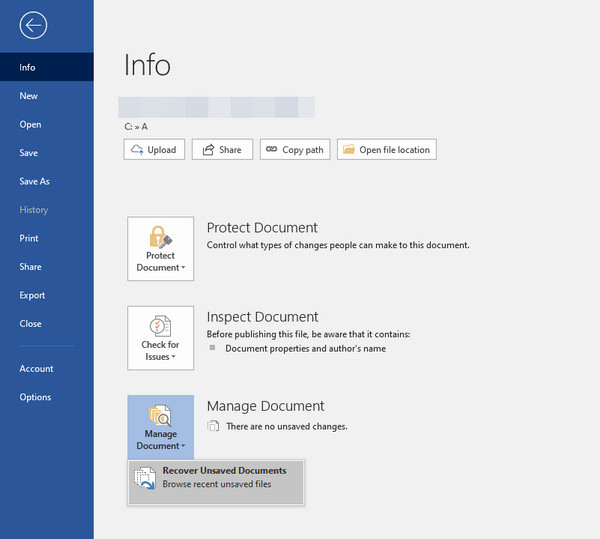This screenshot has height=539, width=600.
Task: Select Save As in the sidebar
Action: (x=34, y=182)
